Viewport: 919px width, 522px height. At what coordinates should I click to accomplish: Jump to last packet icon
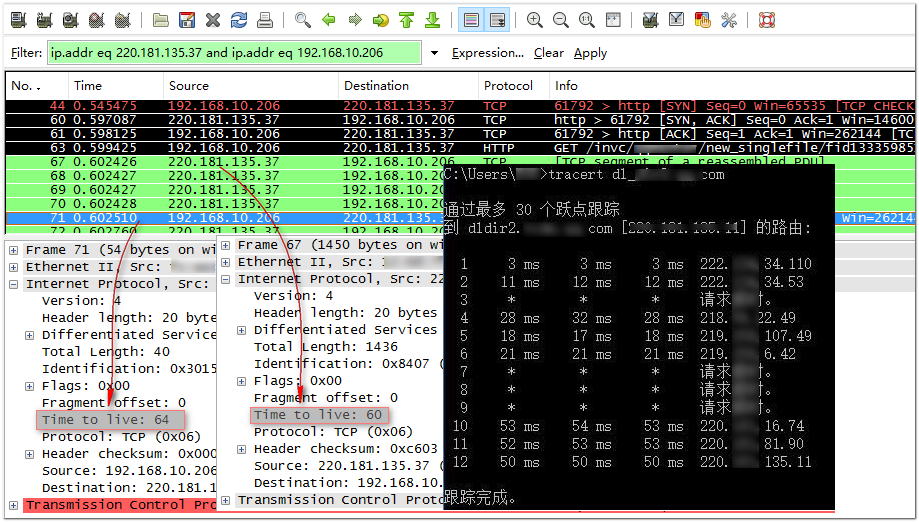point(433,21)
